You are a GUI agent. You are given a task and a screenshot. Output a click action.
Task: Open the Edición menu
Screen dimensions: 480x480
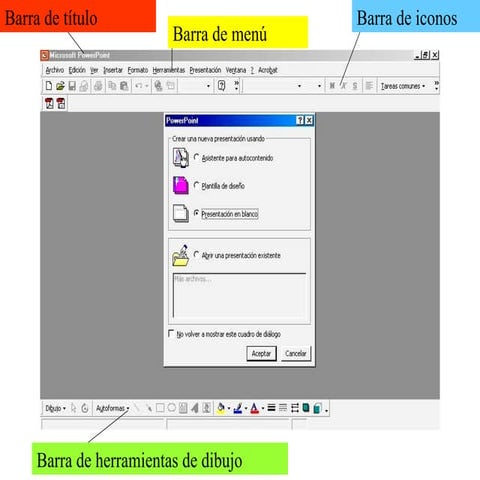77,70
